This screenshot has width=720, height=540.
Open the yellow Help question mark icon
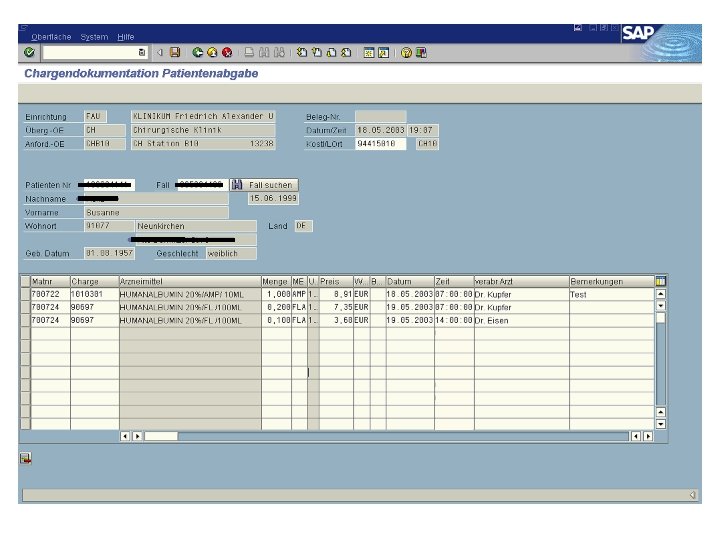pyautogui.click(x=406, y=52)
